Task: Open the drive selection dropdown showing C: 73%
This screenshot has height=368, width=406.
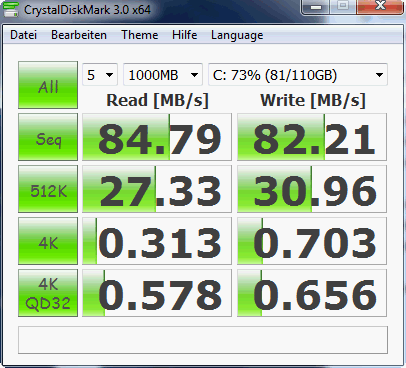Action: (x=298, y=75)
